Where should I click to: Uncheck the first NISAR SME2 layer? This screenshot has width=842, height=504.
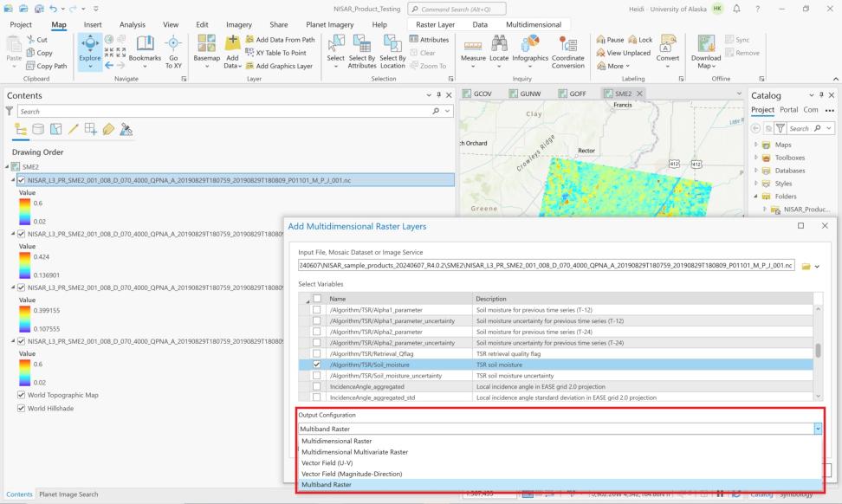[22, 180]
